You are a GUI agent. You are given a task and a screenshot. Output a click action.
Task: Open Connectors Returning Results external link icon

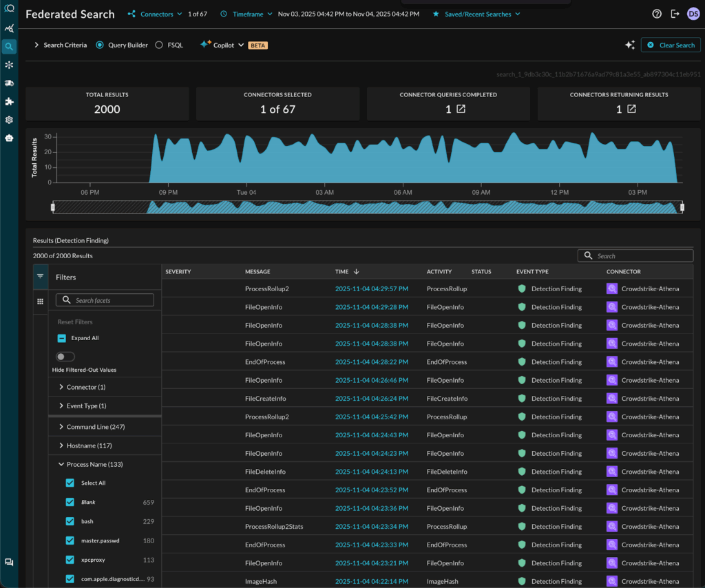pyautogui.click(x=631, y=109)
